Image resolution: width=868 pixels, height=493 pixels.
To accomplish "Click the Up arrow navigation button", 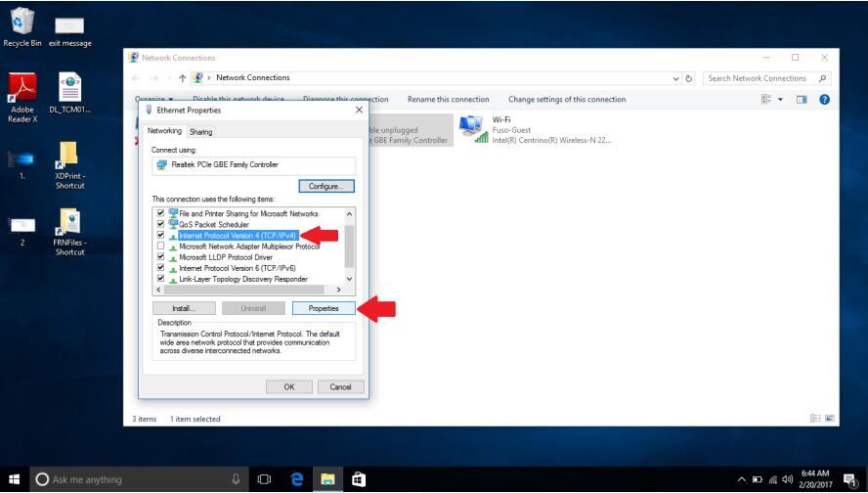I will pyautogui.click(x=182, y=78).
